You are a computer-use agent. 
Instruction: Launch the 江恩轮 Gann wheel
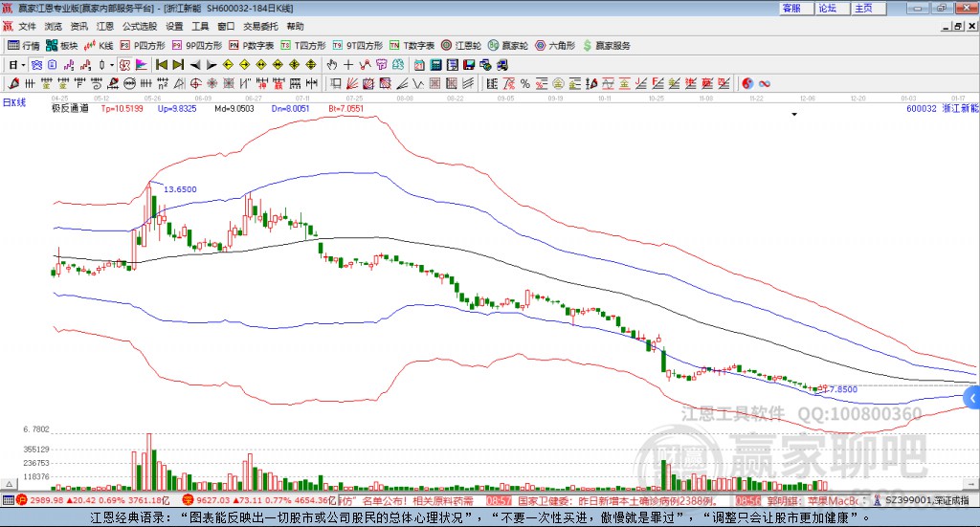point(461,46)
